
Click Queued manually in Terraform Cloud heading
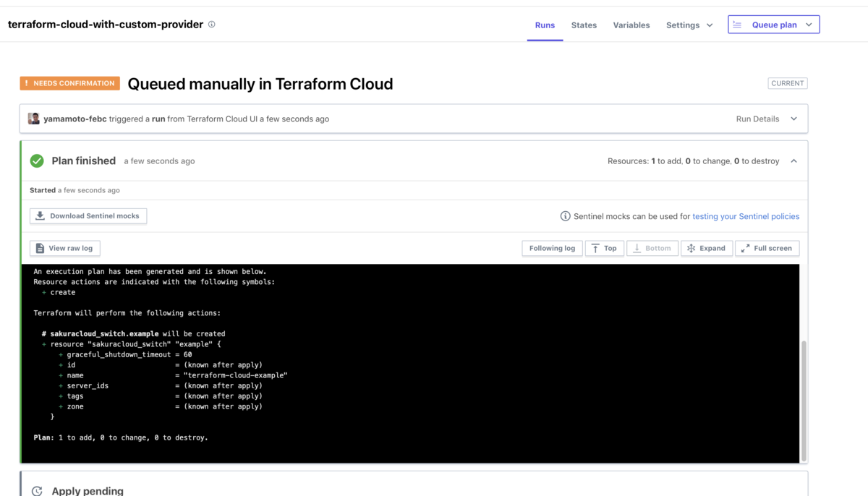click(260, 84)
